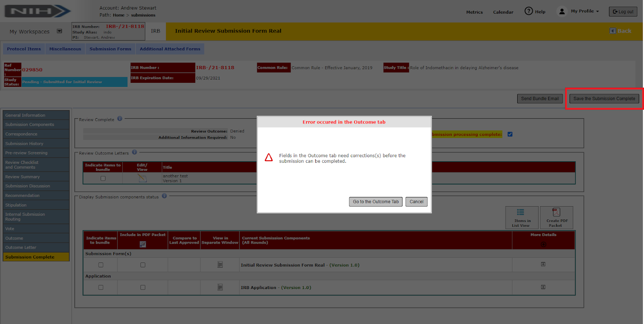Check the bundle checkbox for another test letter
This screenshot has width=644, height=324.
click(x=103, y=178)
